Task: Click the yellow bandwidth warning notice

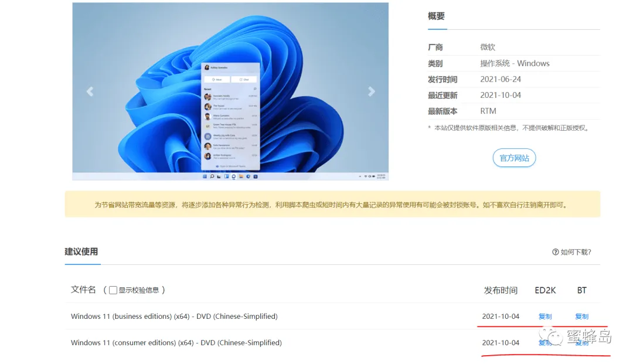Action: pyautogui.click(x=333, y=204)
